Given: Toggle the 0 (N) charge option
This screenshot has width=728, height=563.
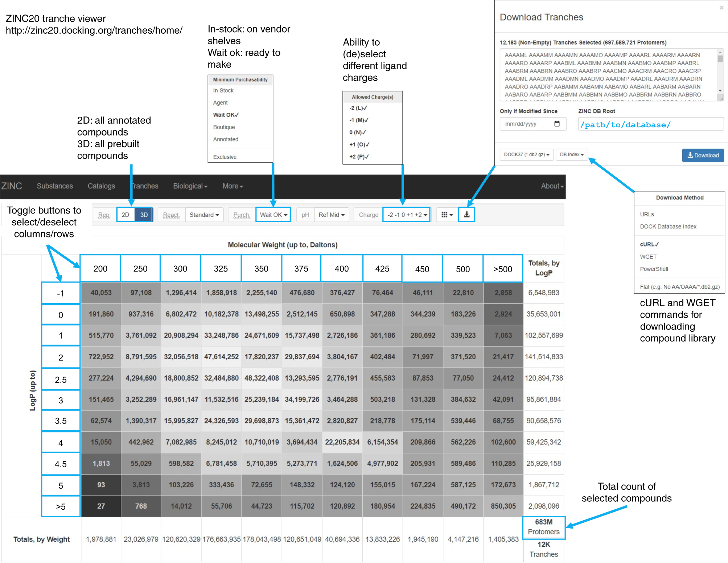Looking at the screenshot, I should [358, 132].
